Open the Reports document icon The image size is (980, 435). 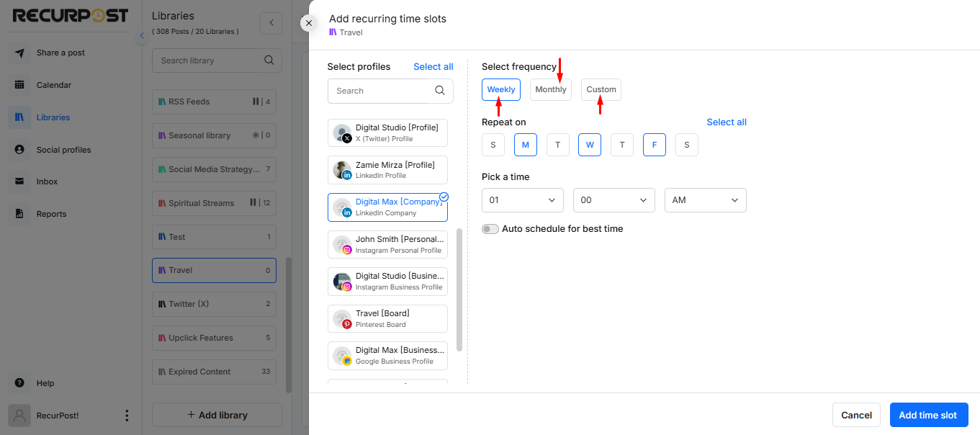(19, 214)
